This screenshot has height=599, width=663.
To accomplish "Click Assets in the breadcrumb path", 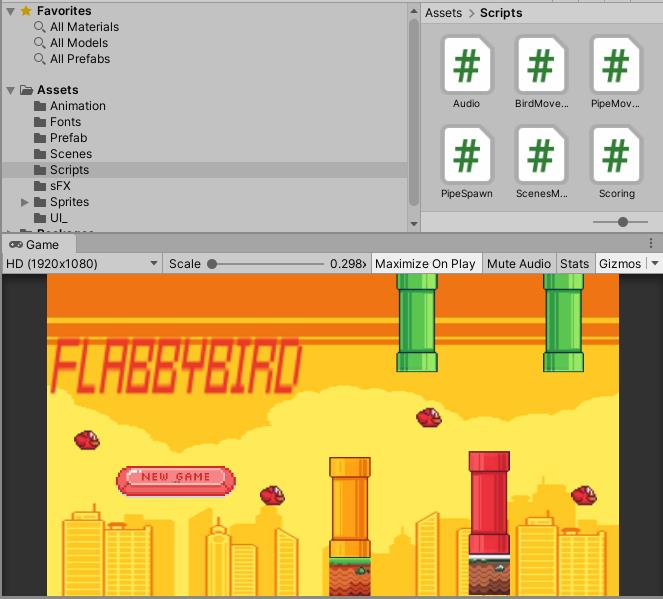I will tap(443, 13).
